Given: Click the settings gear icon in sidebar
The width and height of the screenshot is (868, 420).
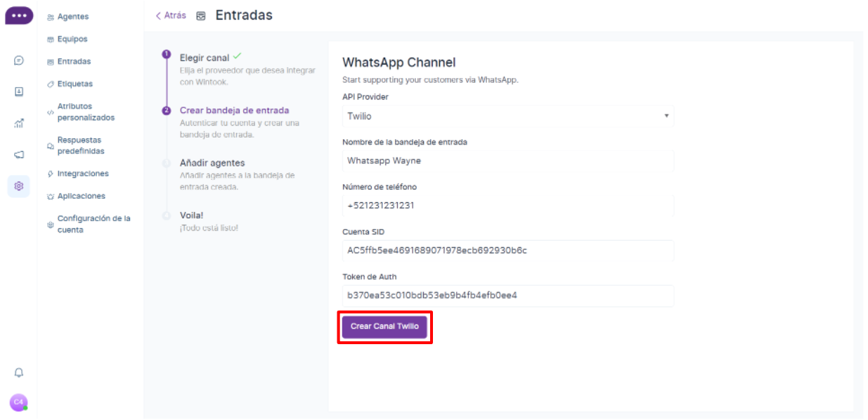Looking at the screenshot, I should 19,186.
